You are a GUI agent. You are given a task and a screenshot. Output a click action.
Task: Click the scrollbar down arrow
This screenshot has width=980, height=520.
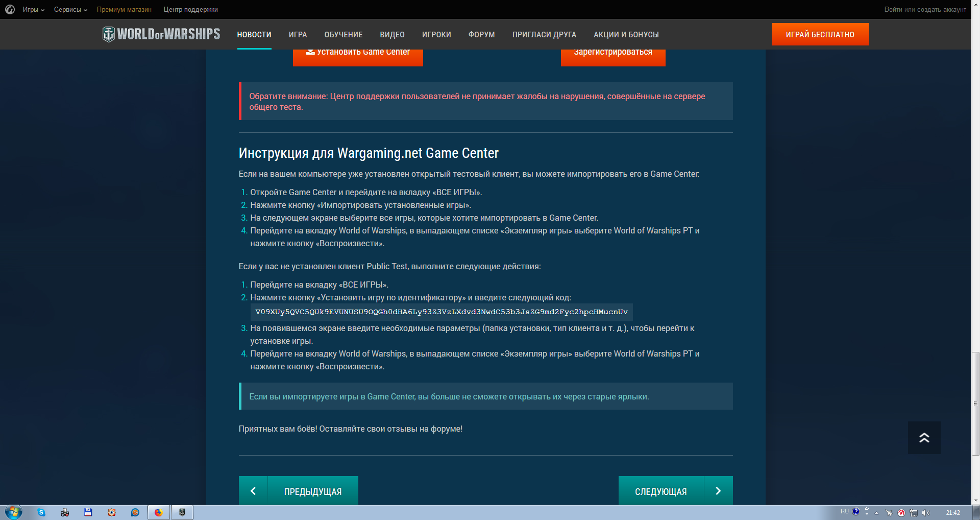click(975, 501)
